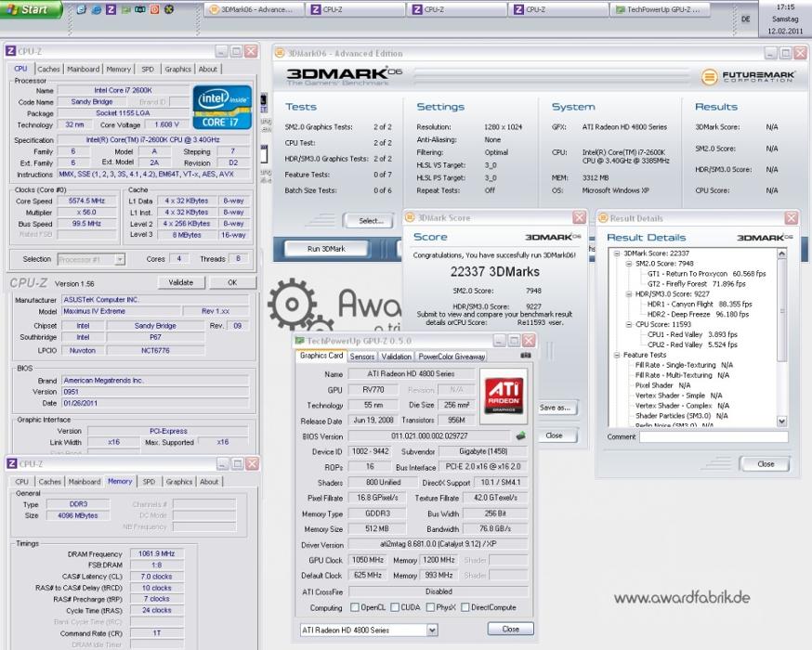Image resolution: width=812 pixels, height=650 pixels.
Task: Launch CPU-Z purple Z quick launch icon
Action: (x=111, y=9)
